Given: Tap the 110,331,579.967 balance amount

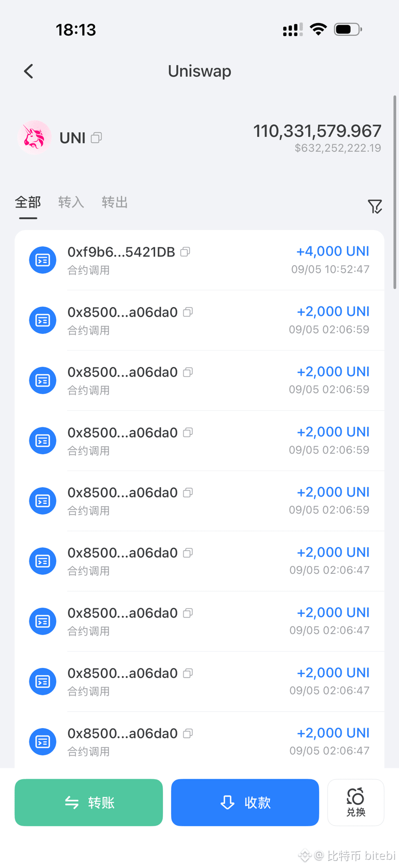Looking at the screenshot, I should coord(317,131).
